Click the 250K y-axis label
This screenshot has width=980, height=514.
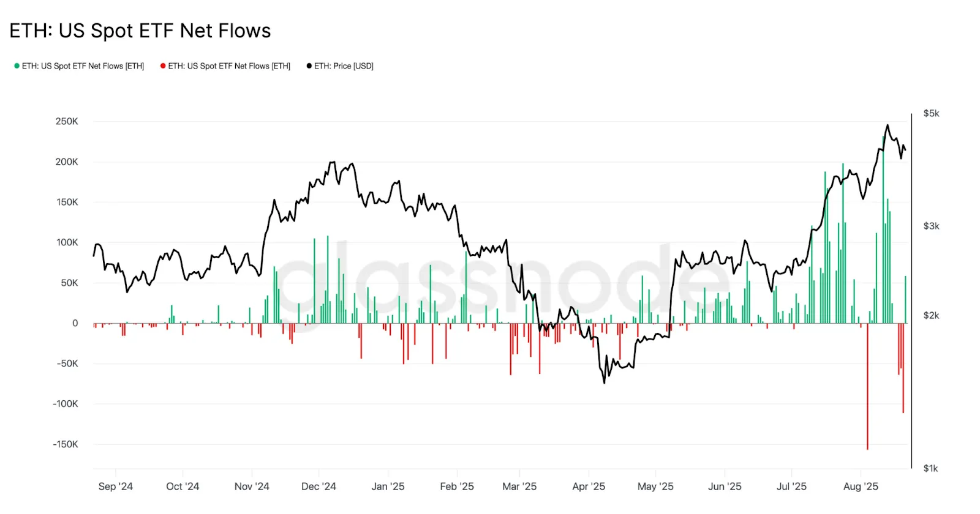(67, 121)
